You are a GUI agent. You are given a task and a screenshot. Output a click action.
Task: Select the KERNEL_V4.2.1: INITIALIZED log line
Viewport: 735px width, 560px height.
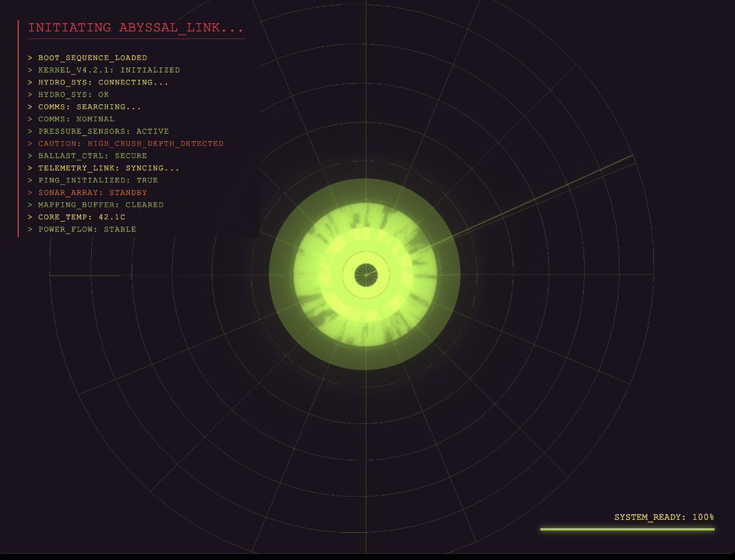pyautogui.click(x=104, y=70)
